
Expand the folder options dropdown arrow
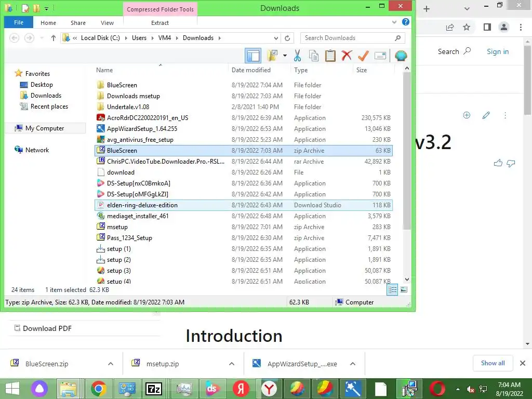pos(285,56)
